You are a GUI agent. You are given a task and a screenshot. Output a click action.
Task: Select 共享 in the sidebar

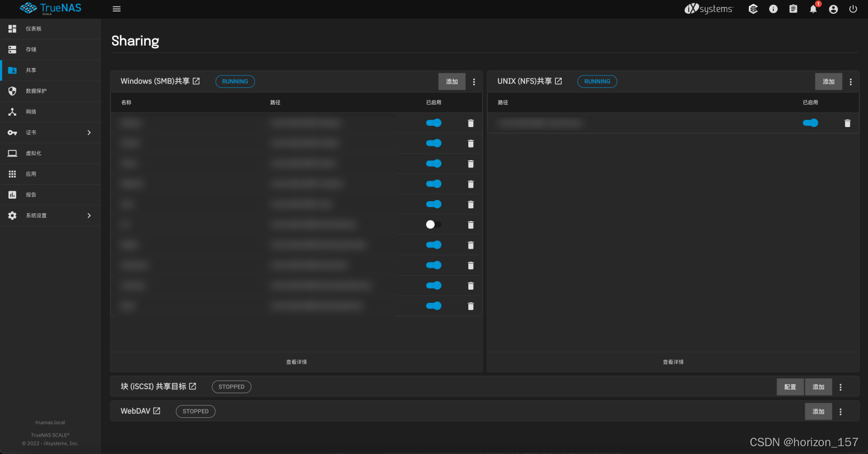51,70
